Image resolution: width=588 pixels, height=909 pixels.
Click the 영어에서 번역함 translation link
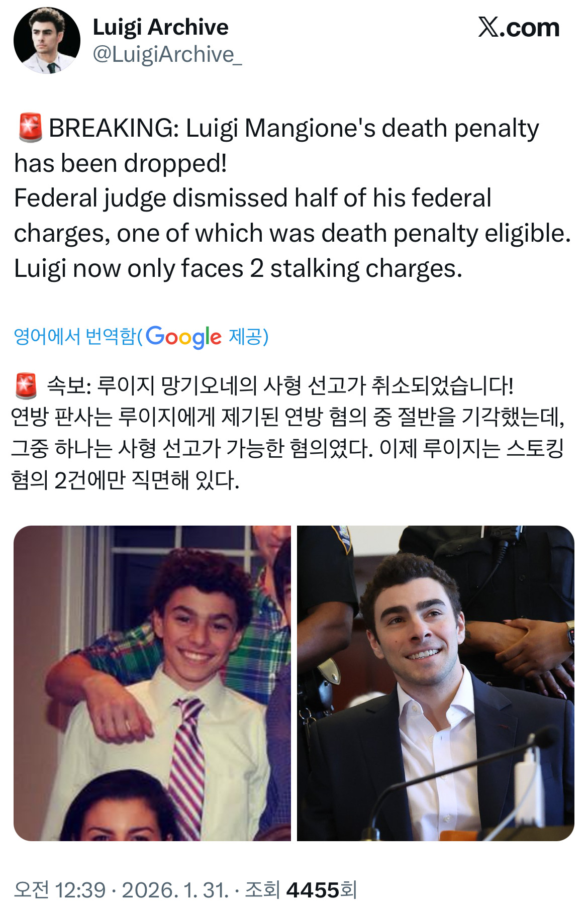pyautogui.click(x=75, y=336)
